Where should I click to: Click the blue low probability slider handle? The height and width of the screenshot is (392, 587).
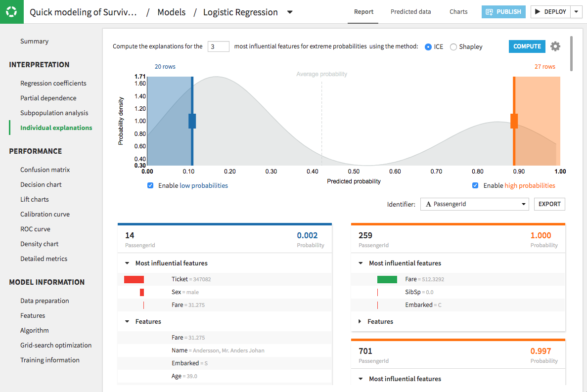coord(192,121)
